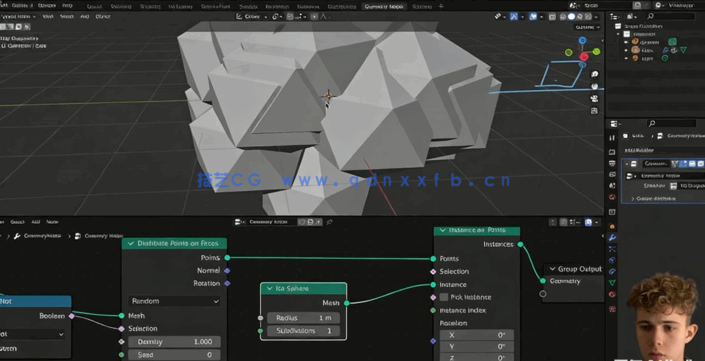
Task: Click the outliner search field
Action: pyautogui.click(x=670, y=16)
